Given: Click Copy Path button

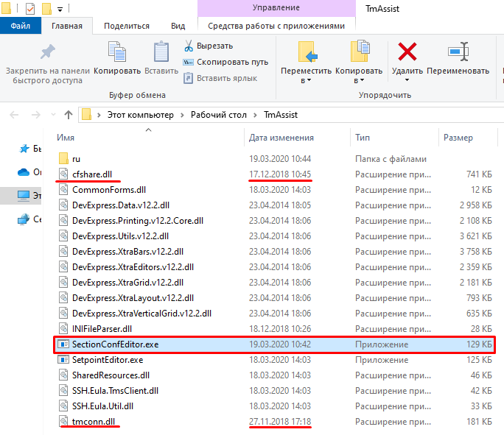Looking at the screenshot, I should 226,62.
